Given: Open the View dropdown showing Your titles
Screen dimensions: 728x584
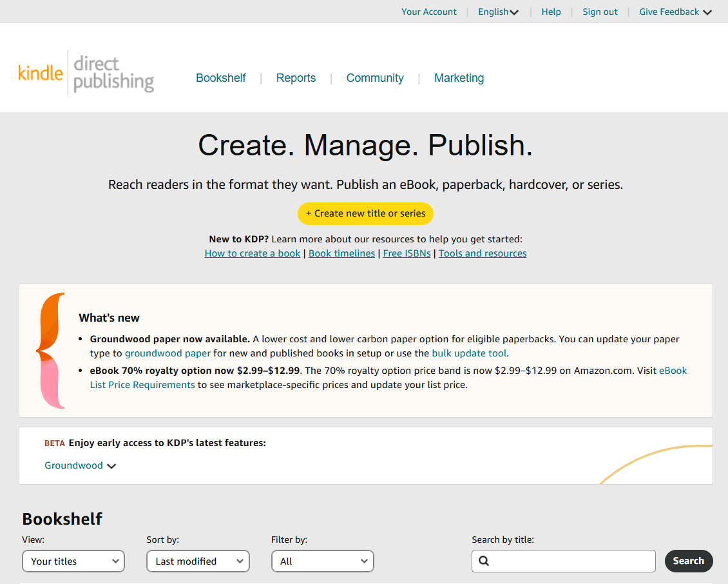Looking at the screenshot, I should pyautogui.click(x=73, y=561).
